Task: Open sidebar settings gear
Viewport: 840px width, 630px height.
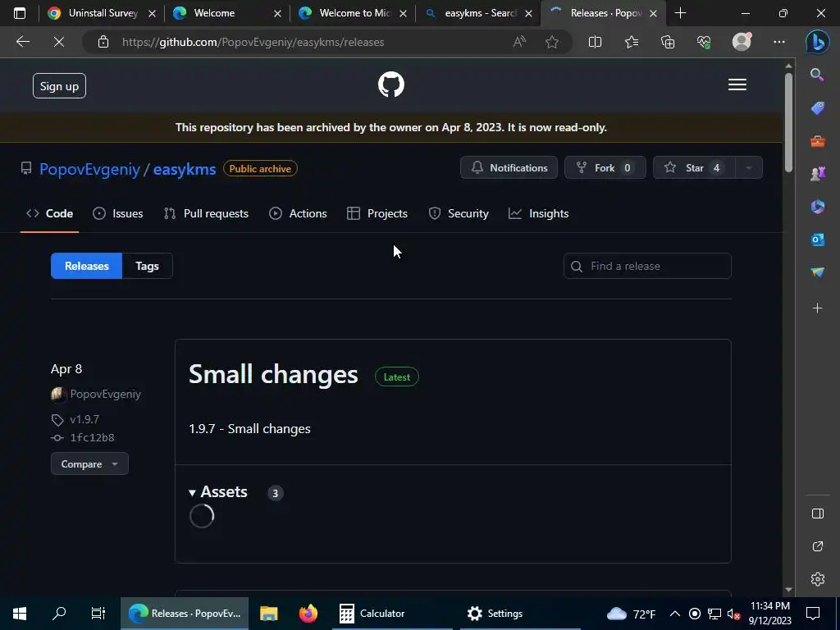Action: coord(818,578)
